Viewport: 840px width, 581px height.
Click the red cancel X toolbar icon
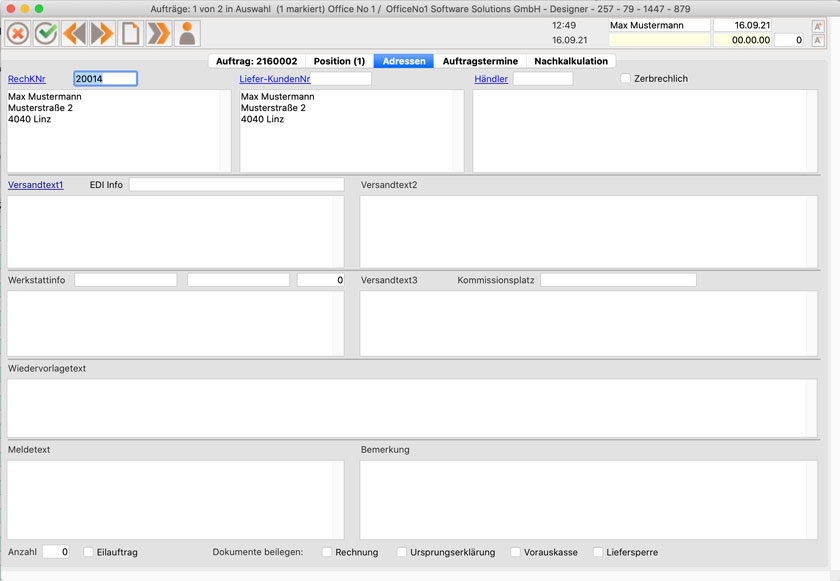(18, 34)
